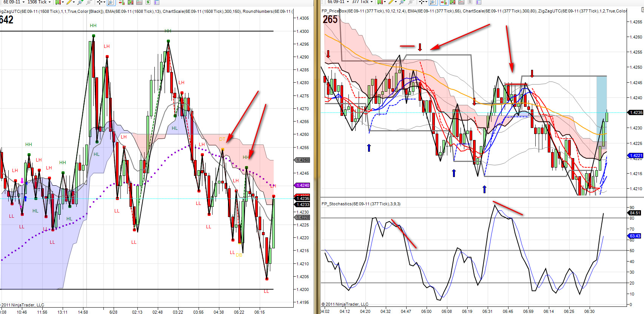Toggle zoom frame magnifier in 377 Tick chart
Viewport: 644px width, 314px height.
[433, 2]
